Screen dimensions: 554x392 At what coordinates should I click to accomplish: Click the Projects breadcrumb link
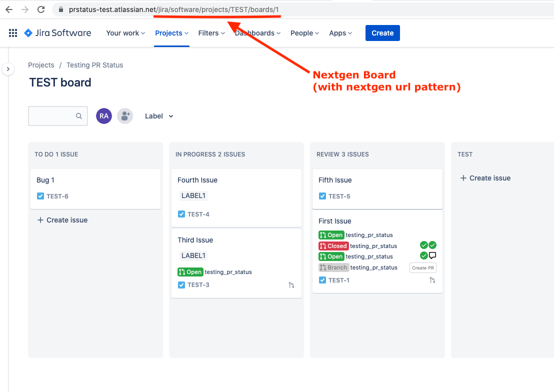pos(41,65)
